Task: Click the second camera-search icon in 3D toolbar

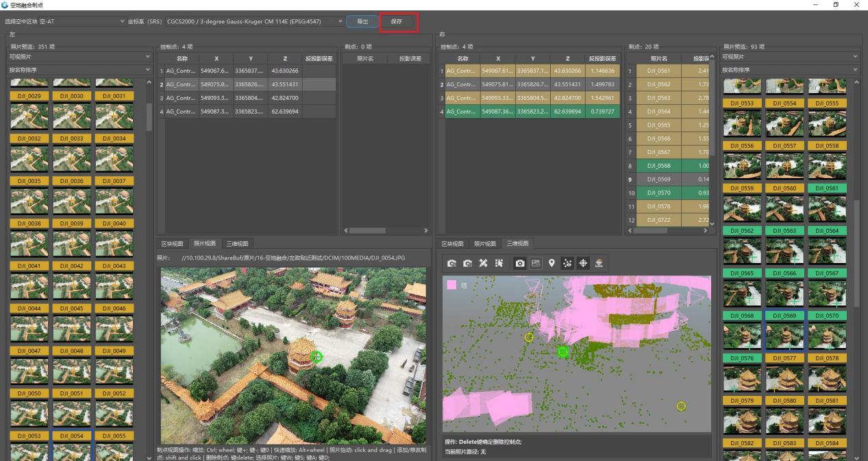Action: (x=467, y=263)
